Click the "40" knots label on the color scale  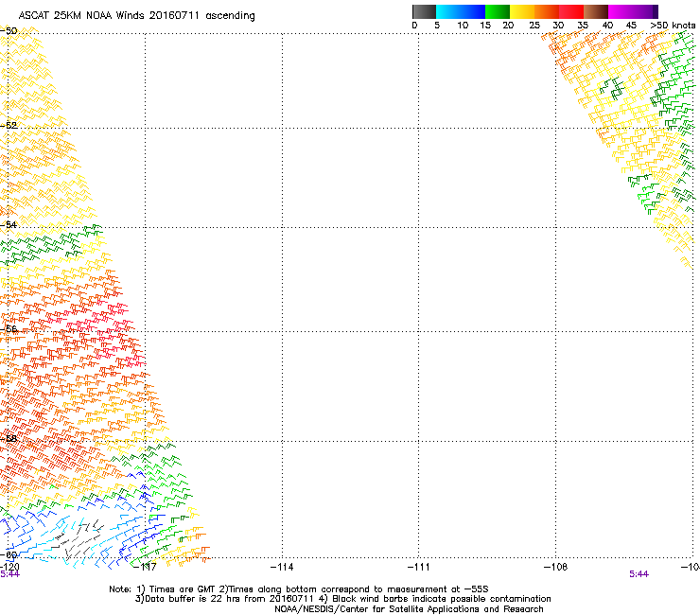point(607,26)
